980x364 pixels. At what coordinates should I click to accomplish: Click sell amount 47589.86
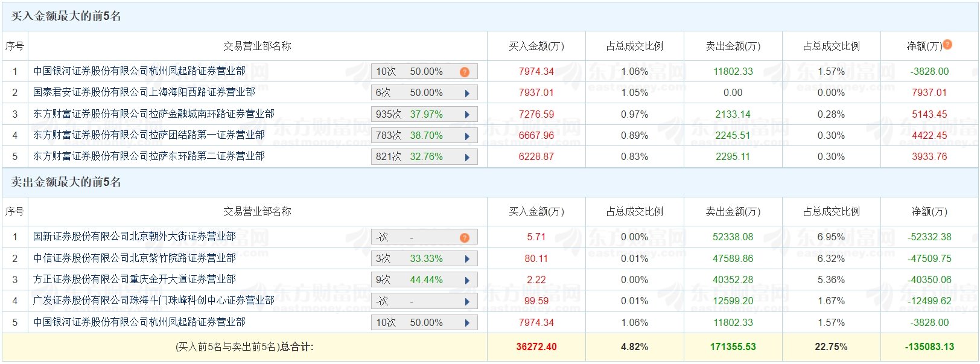click(733, 259)
